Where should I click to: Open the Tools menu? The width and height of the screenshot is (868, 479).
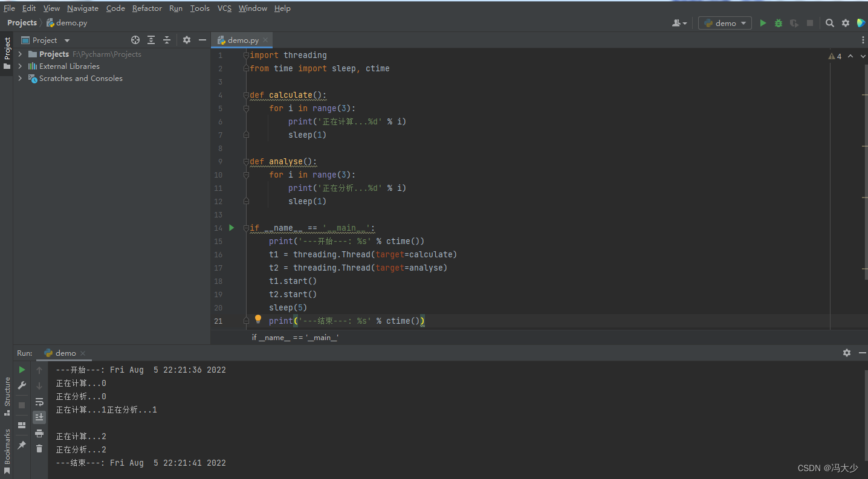[x=199, y=8]
